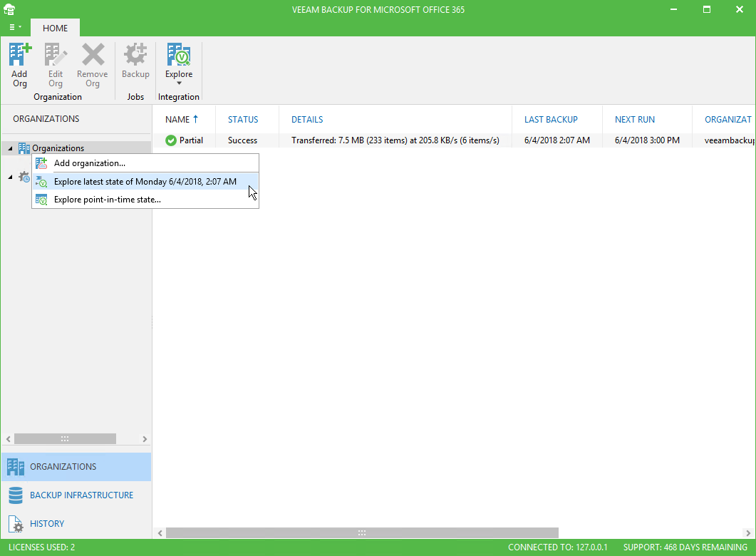This screenshot has height=556, width=756.
Task: Collapse the second tree node below Organizations
Action: [10, 177]
